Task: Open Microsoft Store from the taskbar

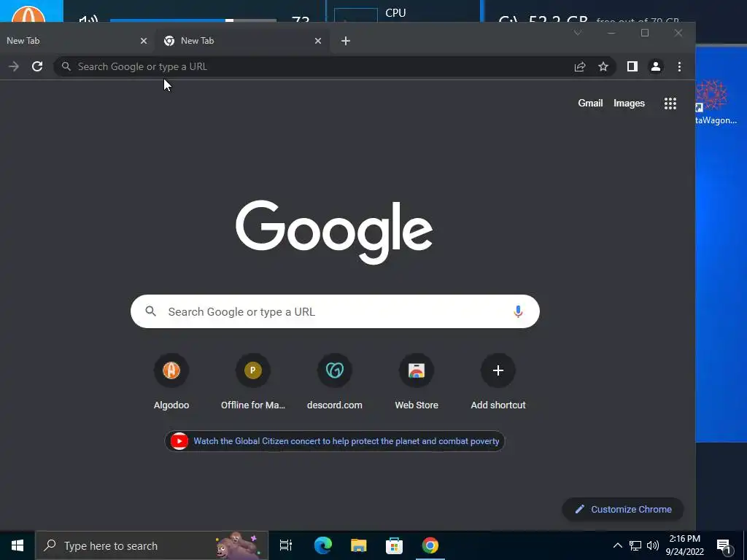Action: (394, 545)
